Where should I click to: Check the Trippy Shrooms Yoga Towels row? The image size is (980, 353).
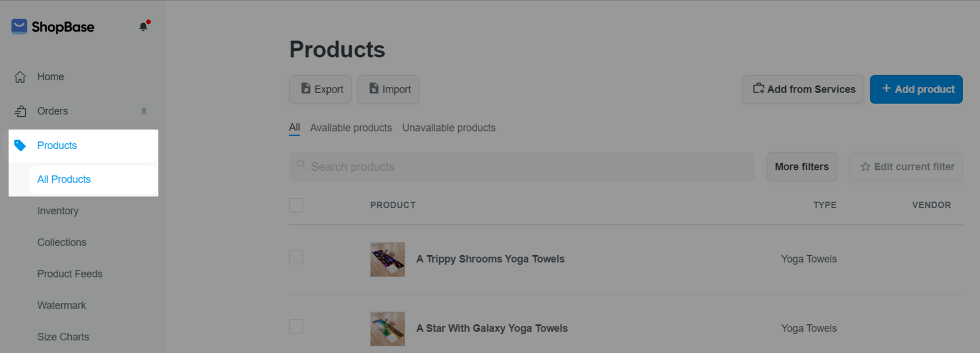tap(296, 257)
